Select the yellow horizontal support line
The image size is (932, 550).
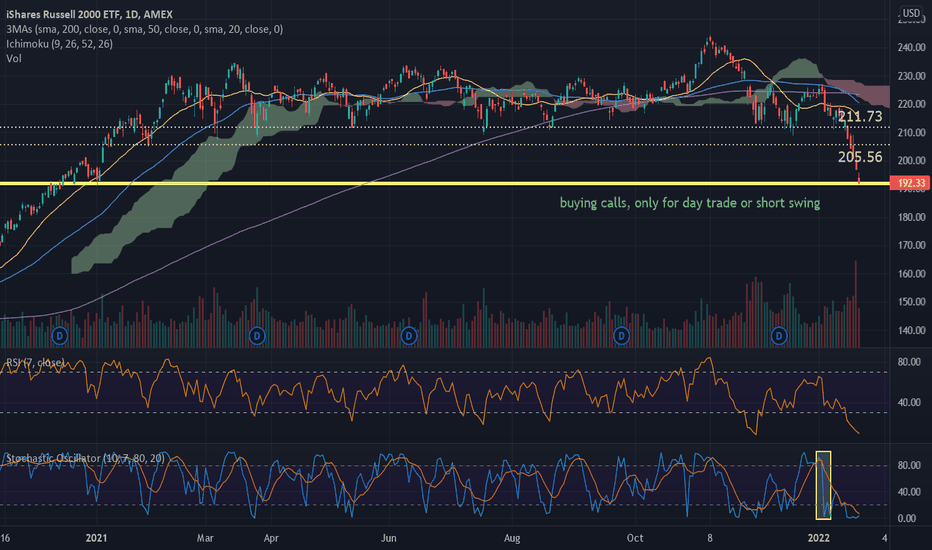click(x=445, y=183)
